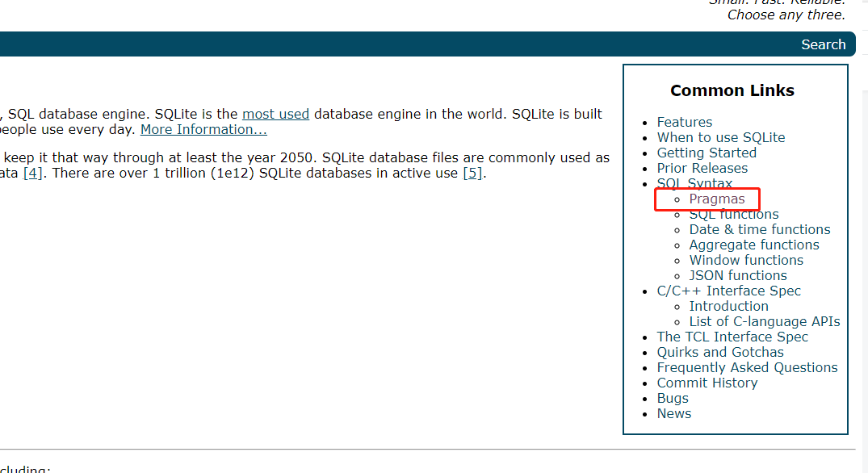Click the 'Choose any three.' tagline text
868x473 pixels.
786,15
